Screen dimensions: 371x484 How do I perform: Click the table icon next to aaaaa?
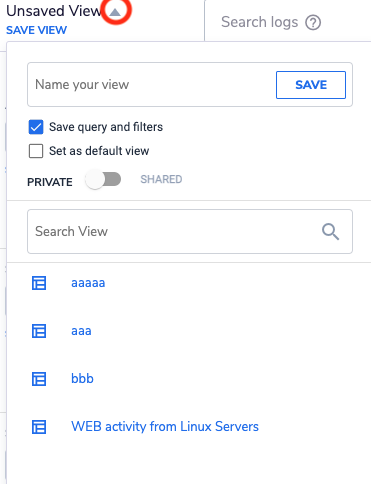39,283
